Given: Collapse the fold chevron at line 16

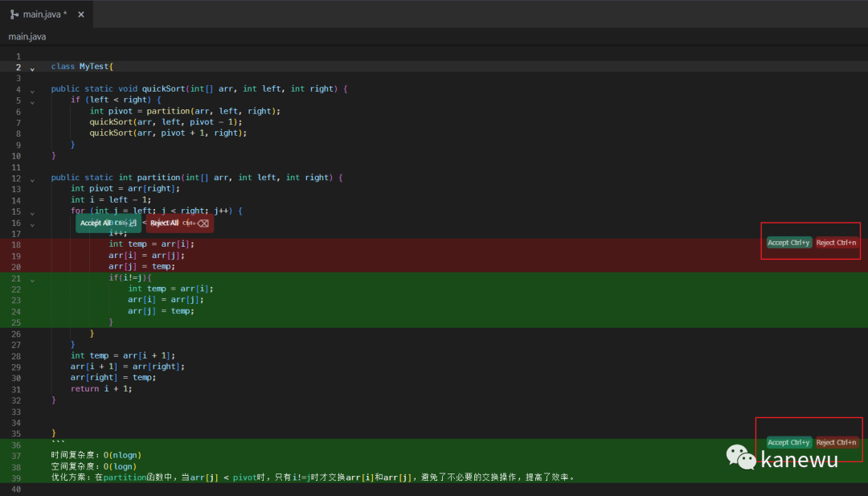Looking at the screenshot, I should click(x=32, y=224).
